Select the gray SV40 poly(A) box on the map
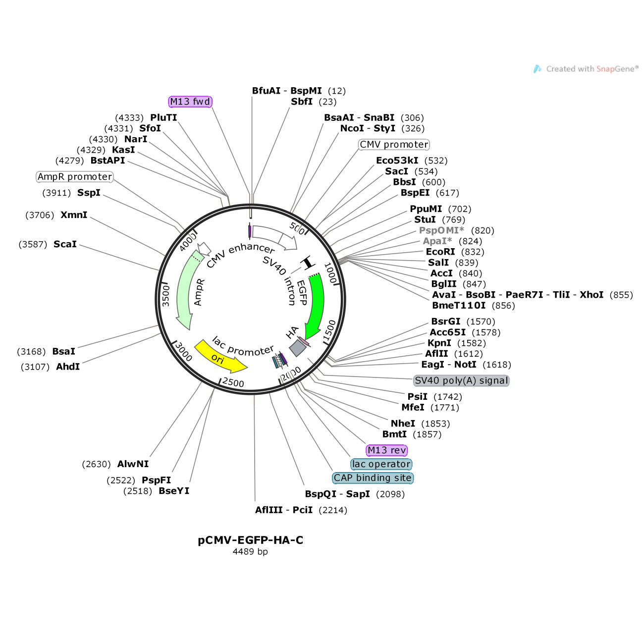The height and width of the screenshot is (644, 644). (x=298, y=347)
